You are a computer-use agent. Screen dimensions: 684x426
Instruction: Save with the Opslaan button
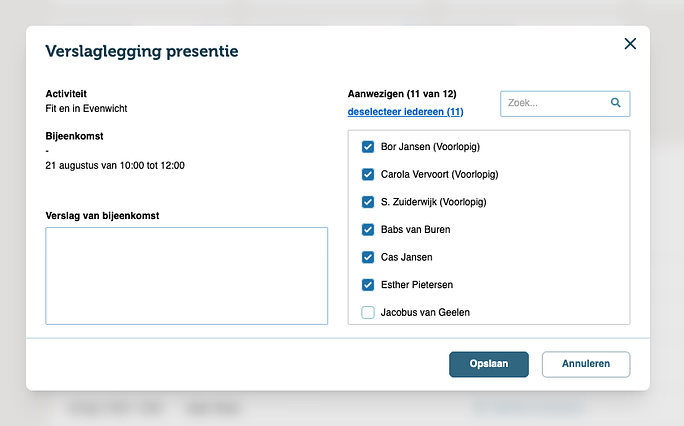point(489,364)
